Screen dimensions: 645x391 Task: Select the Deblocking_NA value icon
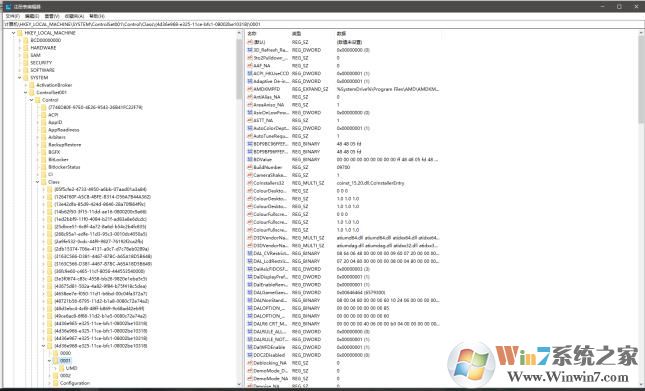[250, 363]
